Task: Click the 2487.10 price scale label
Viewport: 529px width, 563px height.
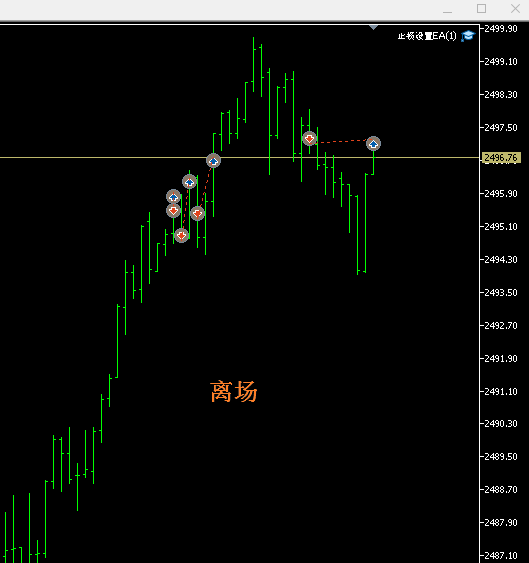Action: tap(501, 556)
